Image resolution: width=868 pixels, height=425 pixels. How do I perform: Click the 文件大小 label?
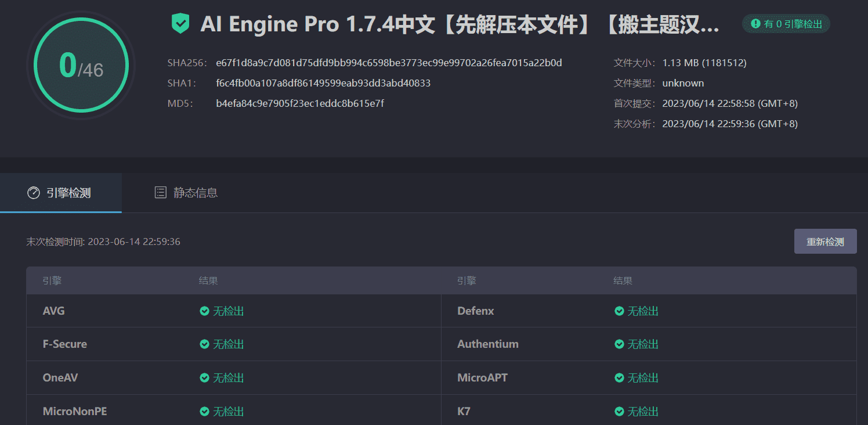(635, 63)
